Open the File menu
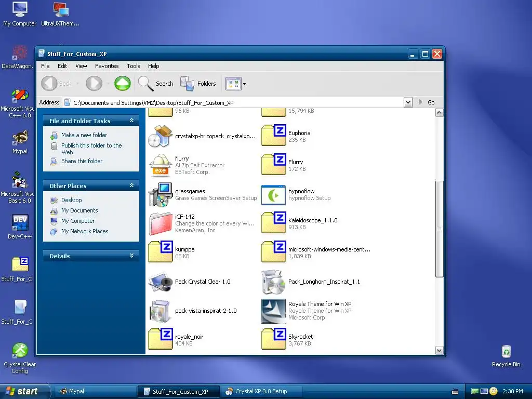The height and width of the screenshot is (399, 532). (45, 66)
